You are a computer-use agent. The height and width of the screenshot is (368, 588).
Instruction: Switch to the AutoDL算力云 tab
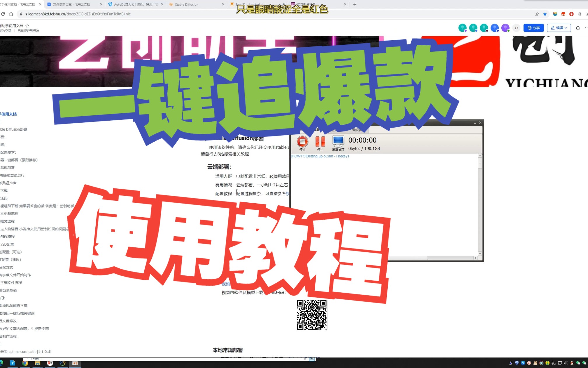coord(134,4)
